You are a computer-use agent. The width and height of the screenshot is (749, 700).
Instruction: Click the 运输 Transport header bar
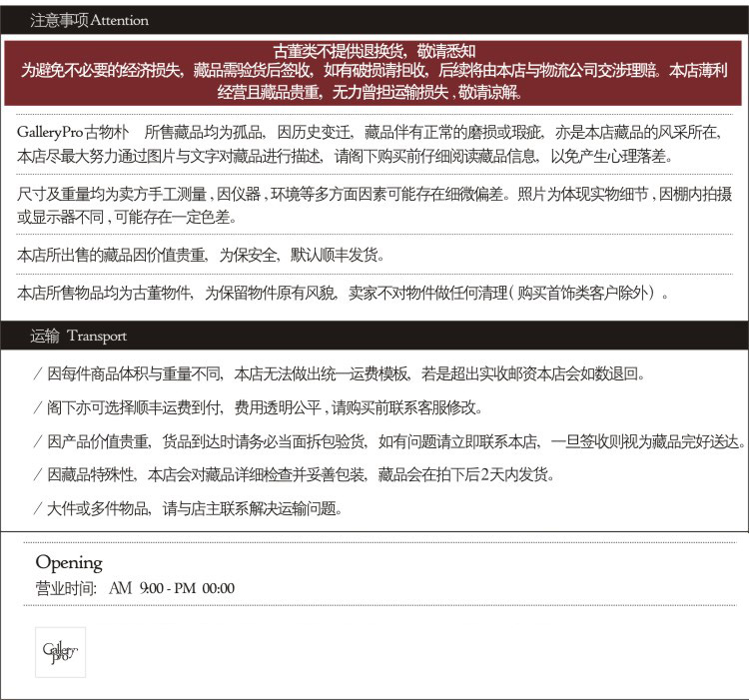click(x=374, y=336)
